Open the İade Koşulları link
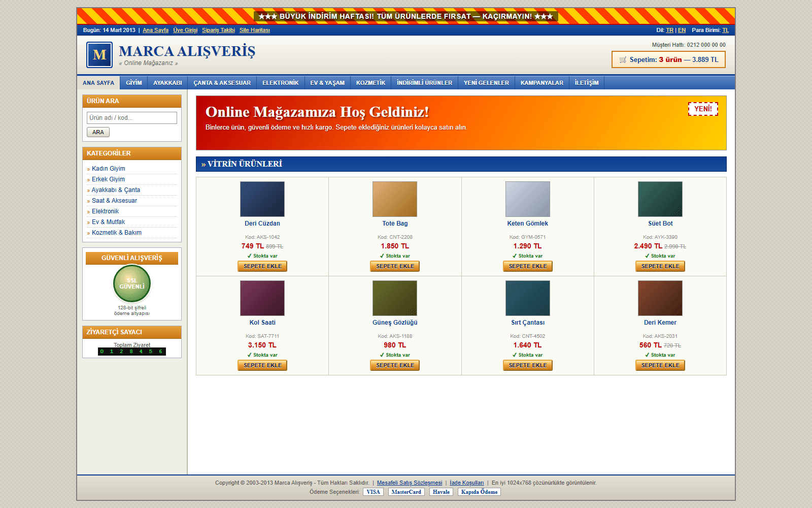 [x=467, y=483]
